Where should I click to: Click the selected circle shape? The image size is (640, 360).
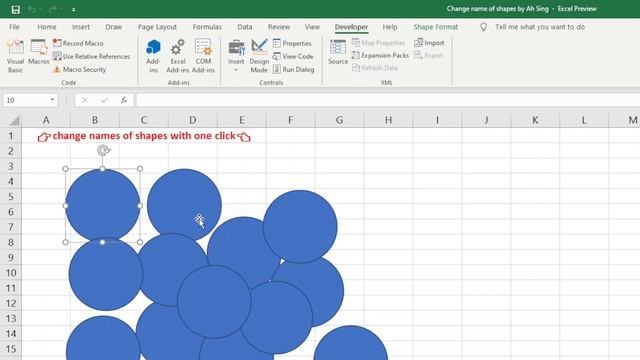[102, 205]
